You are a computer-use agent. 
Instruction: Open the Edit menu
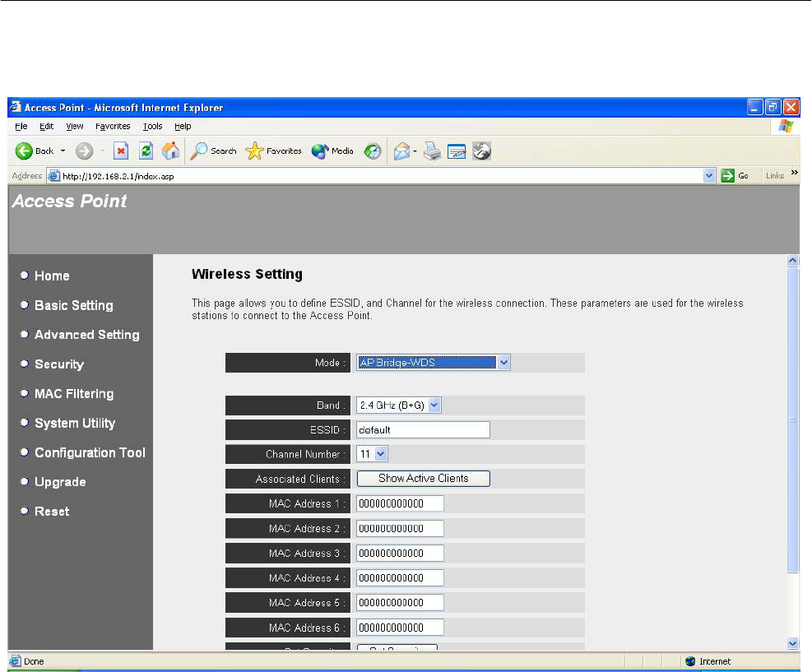tap(47, 127)
